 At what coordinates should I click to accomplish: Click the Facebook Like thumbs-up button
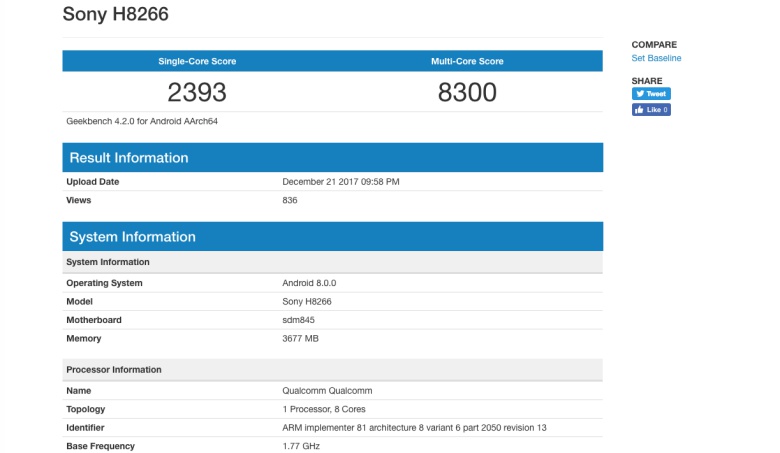[x=650, y=110]
